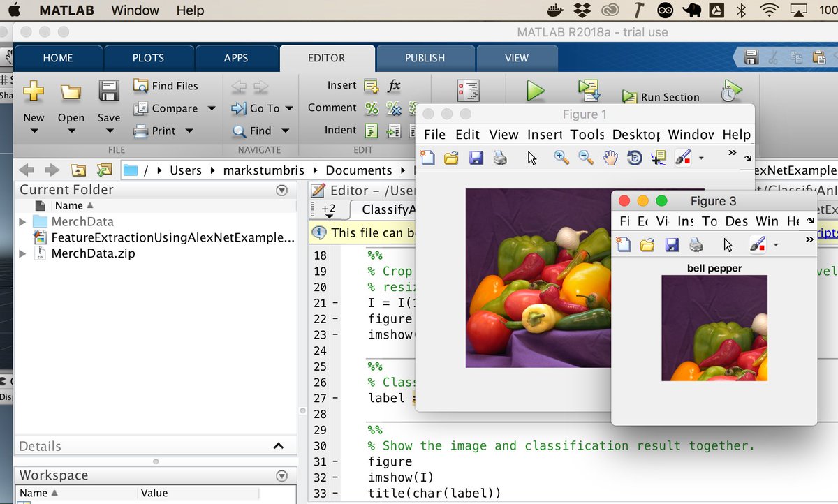The height and width of the screenshot is (504, 838).
Task: Click Zoom In tool in Figure 1
Action: [561, 158]
